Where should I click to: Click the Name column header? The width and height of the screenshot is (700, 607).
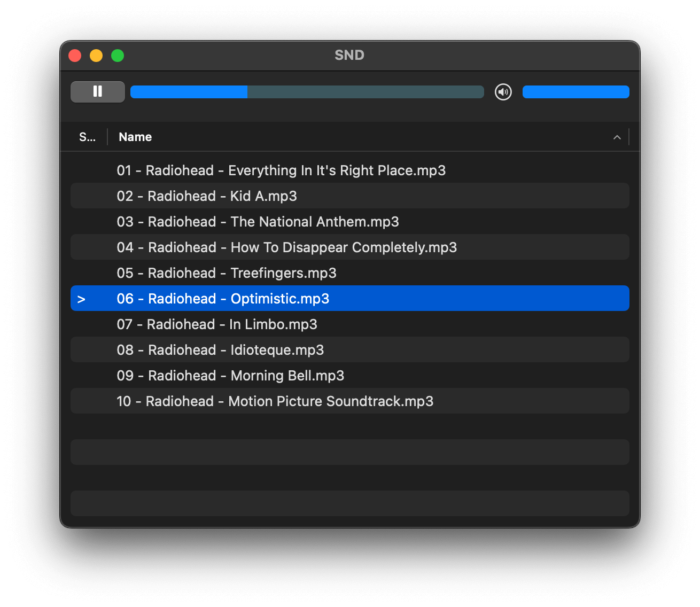(x=135, y=137)
